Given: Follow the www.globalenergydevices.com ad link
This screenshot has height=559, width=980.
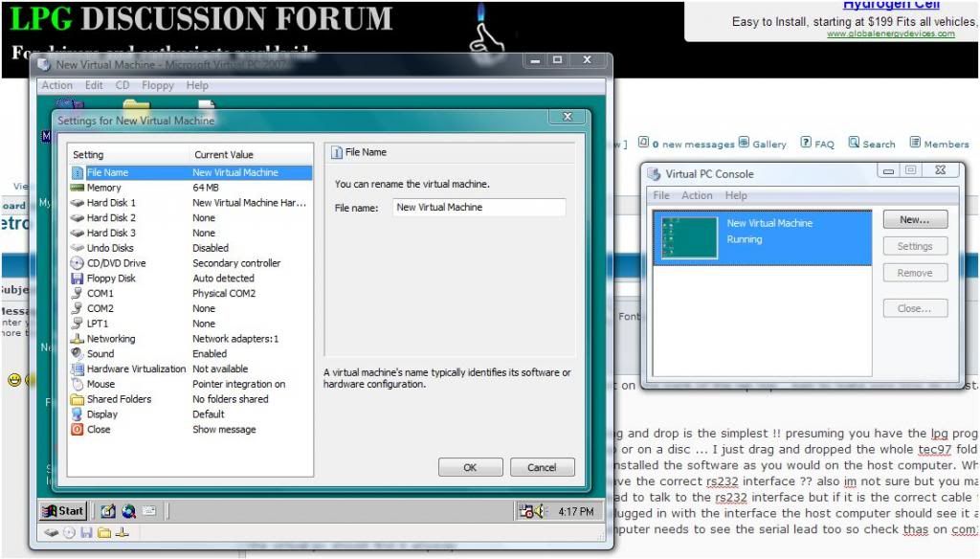Looking at the screenshot, I should click(x=891, y=34).
